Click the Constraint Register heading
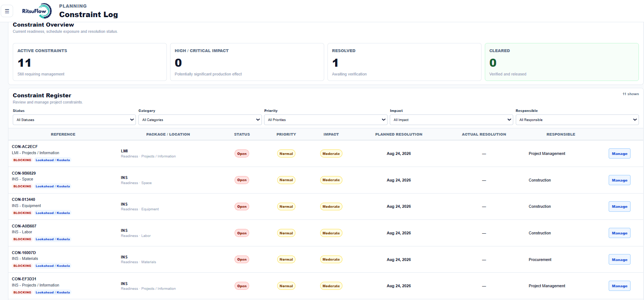This screenshot has width=644, height=300. [x=42, y=96]
